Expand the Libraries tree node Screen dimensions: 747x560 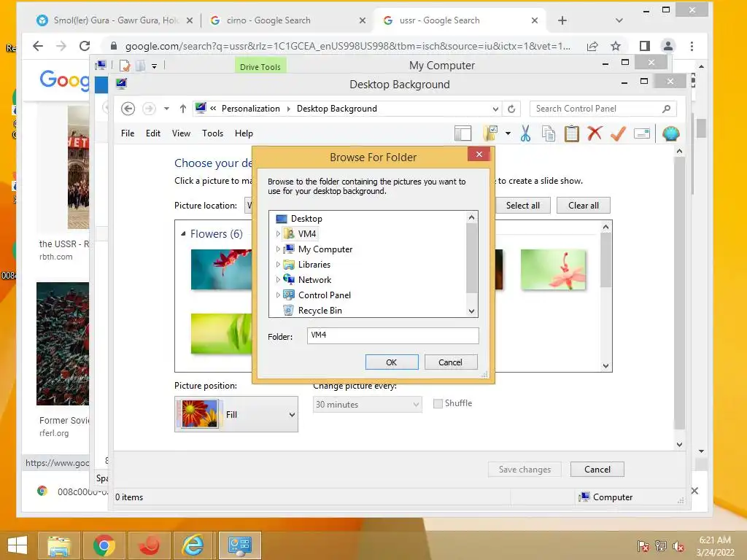pyautogui.click(x=278, y=264)
